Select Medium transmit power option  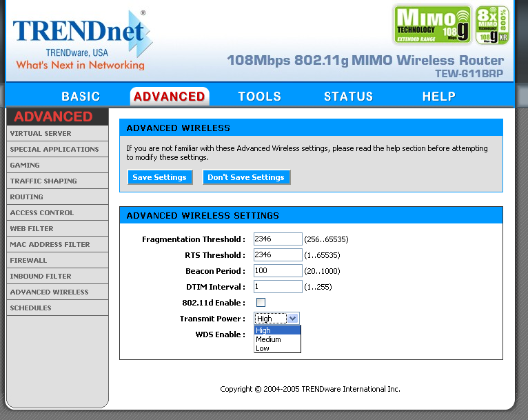point(277,339)
